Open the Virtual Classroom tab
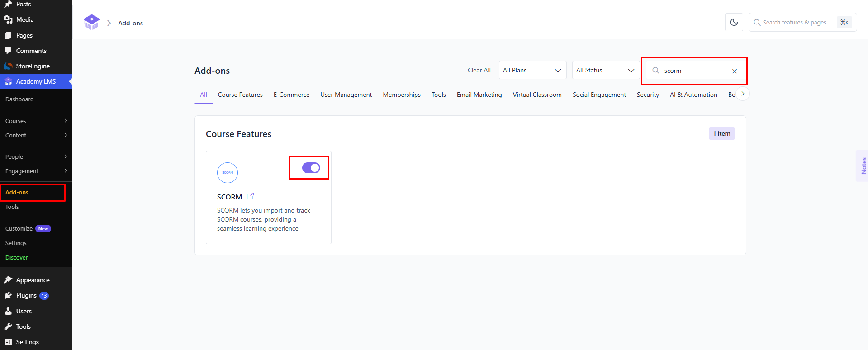Image resolution: width=868 pixels, height=350 pixels. click(x=537, y=95)
